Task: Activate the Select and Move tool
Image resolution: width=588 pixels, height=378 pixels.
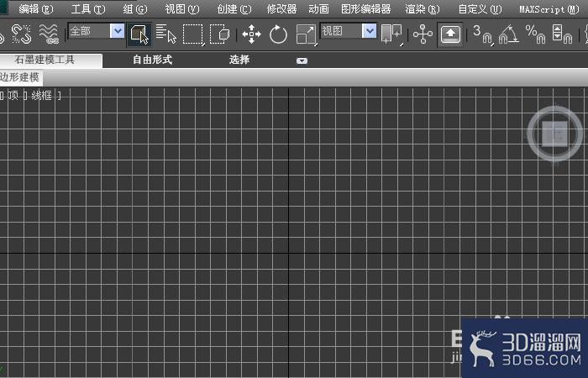Action: (x=251, y=34)
